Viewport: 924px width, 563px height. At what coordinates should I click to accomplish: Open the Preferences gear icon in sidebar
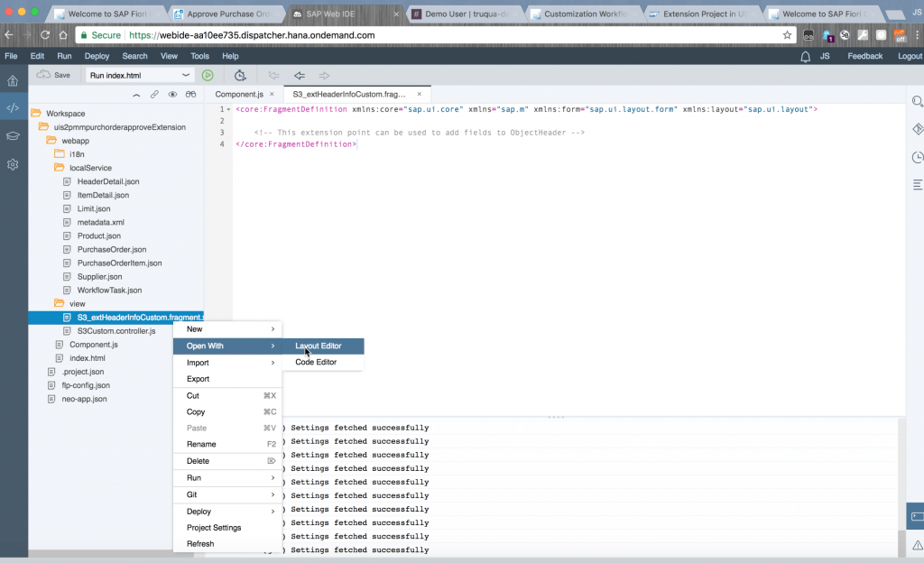[x=13, y=164]
